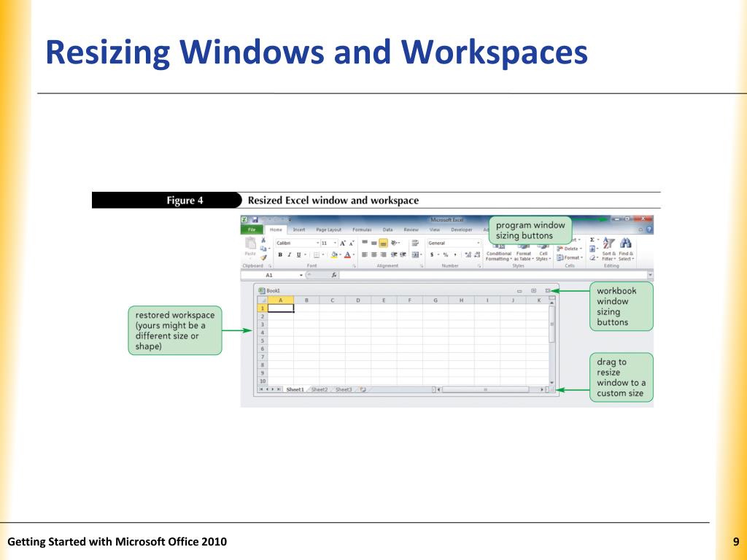The height and width of the screenshot is (560, 747).
Task: Select the Sheet3 worksheet tab
Action: tap(344, 389)
